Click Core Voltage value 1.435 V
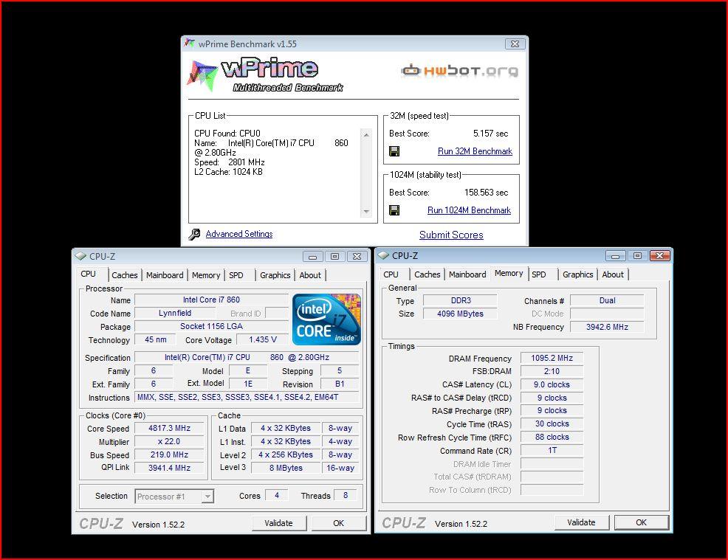Screen dimensions: 728x560 click(262, 339)
